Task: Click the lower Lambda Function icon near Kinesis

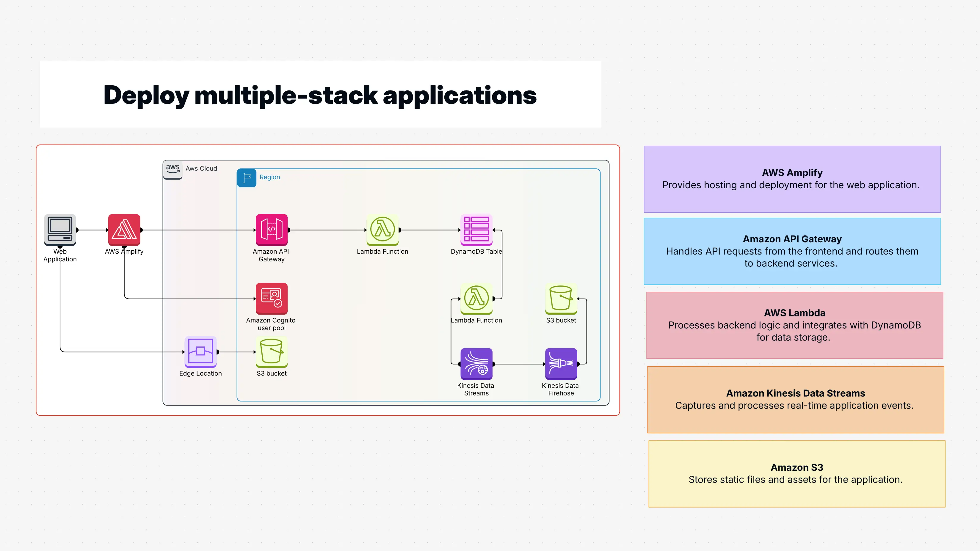Action: 476,299
